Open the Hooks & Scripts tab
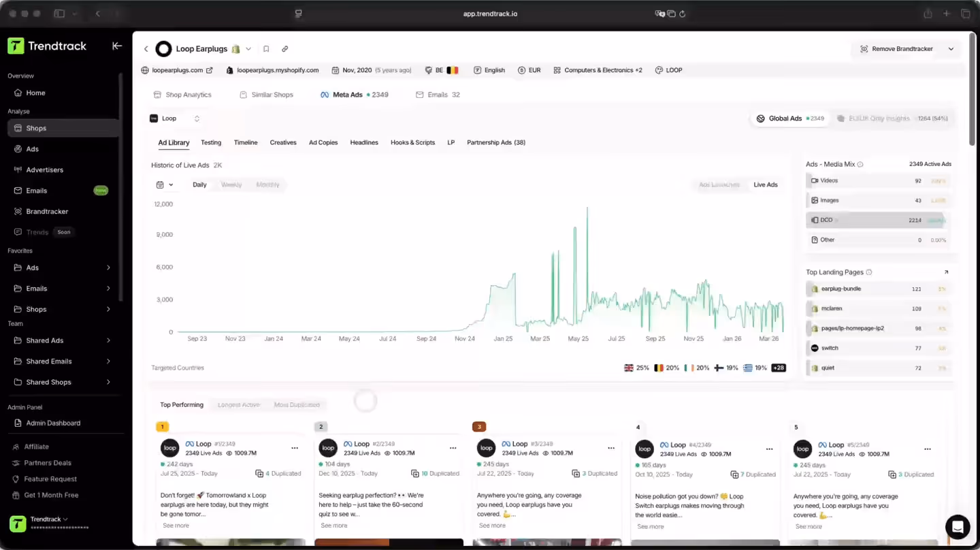Screen dimensions: 980x550 click(413, 142)
